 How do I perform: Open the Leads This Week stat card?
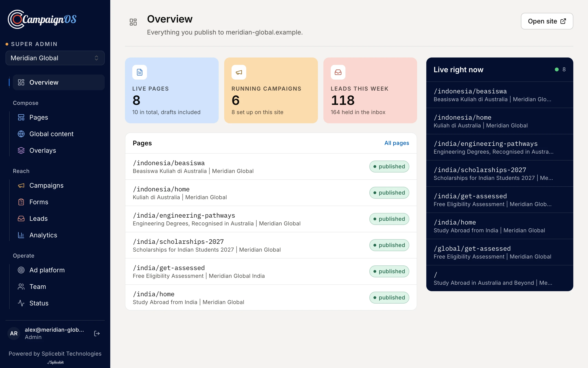click(x=370, y=90)
